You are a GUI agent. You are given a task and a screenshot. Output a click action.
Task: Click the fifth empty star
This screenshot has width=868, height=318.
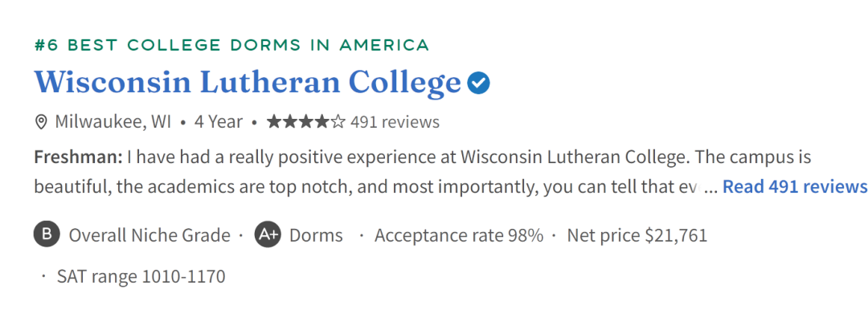338,121
